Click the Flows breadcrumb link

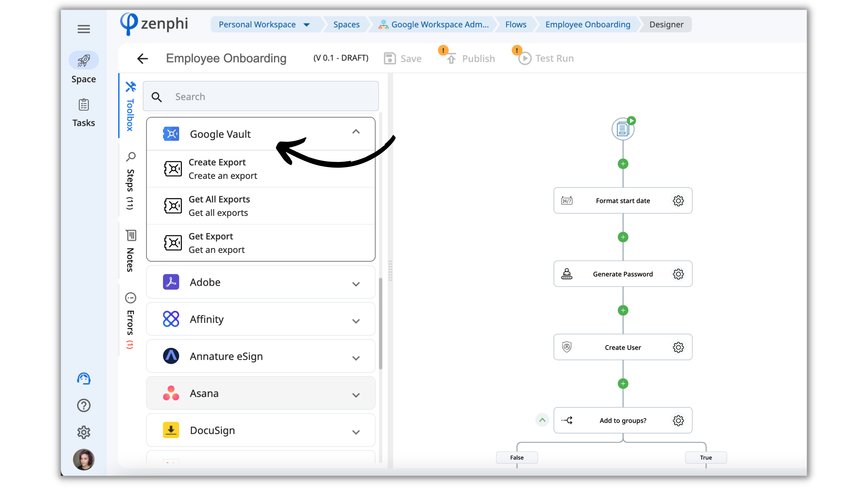[516, 25]
